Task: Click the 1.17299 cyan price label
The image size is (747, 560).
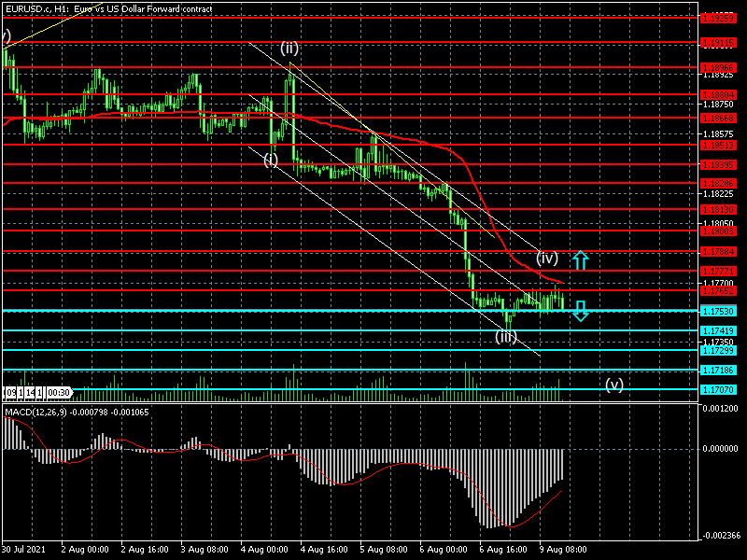Action: pos(718,351)
